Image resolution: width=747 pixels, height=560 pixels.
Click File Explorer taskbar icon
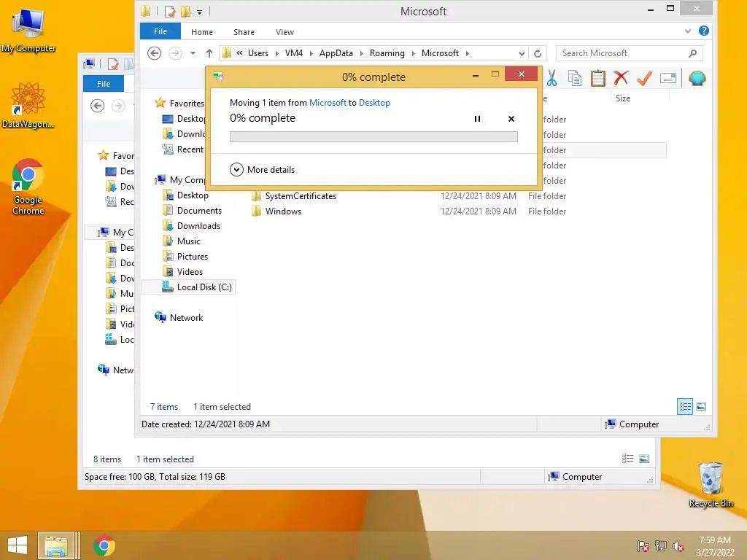[57, 545]
